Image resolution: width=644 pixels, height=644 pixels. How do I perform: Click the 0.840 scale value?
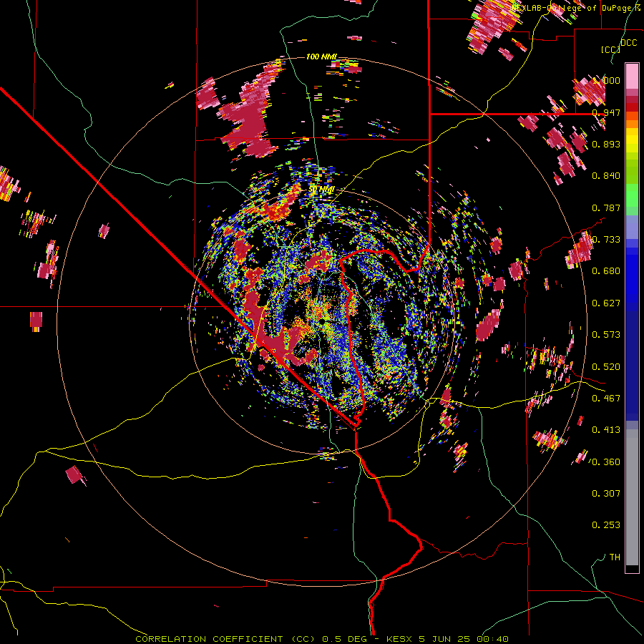[x=606, y=176]
